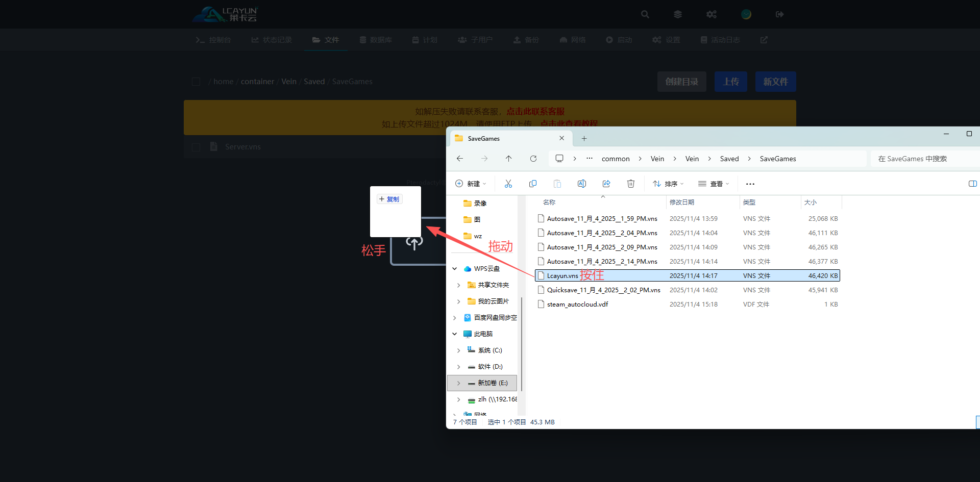Image resolution: width=980 pixels, height=482 pixels.
Task: Open the 备份 tab in navigation bar
Action: pos(526,40)
